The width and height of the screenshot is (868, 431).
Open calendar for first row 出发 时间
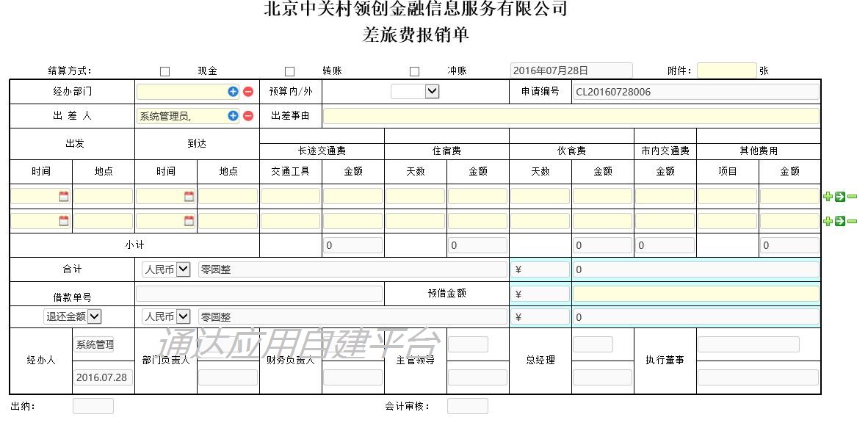64,197
